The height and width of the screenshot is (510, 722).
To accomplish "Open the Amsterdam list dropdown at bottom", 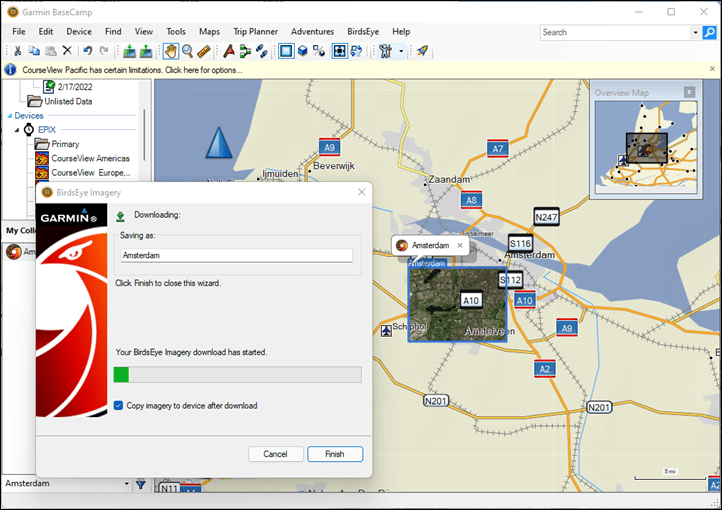I will point(126,484).
